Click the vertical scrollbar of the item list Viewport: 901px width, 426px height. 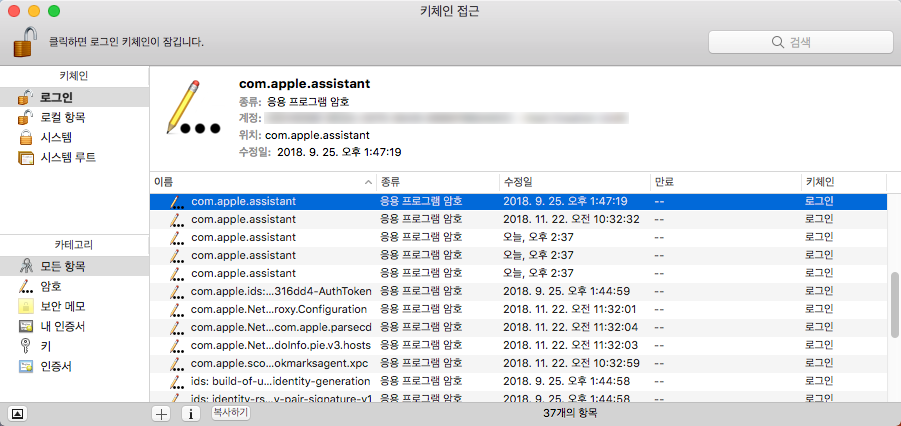click(x=893, y=310)
